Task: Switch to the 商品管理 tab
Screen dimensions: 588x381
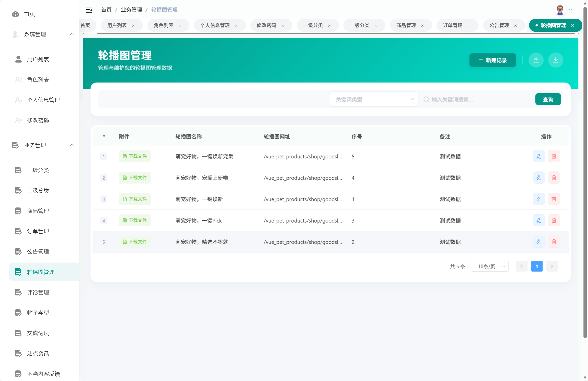Action: tap(406, 25)
